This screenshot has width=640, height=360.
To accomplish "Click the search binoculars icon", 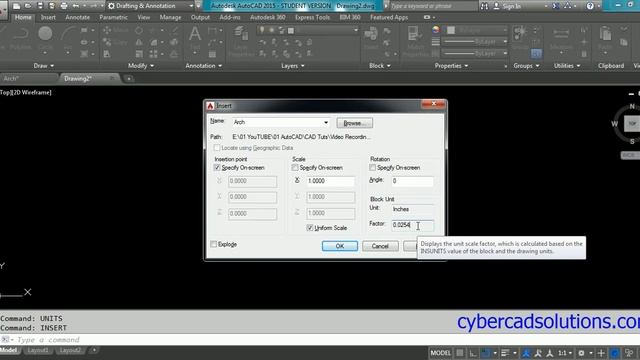I will (484, 6).
